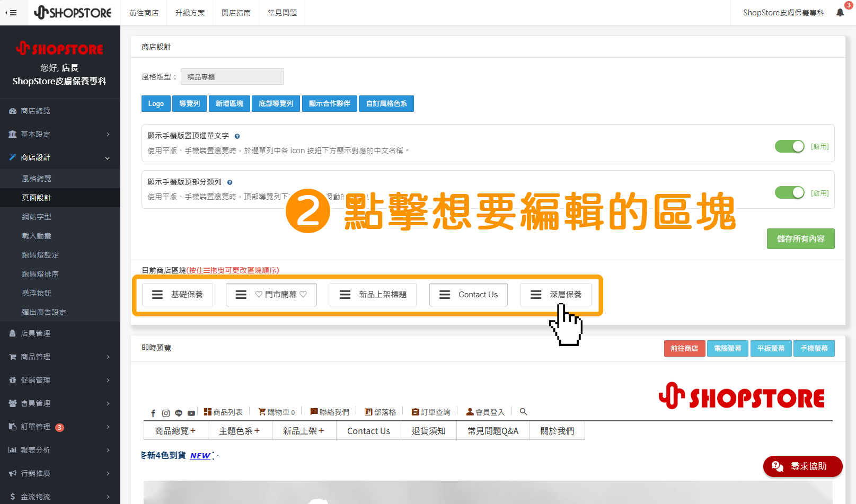Viewport: 856px width, 504px height.
Task: Click the cart icon beside 商品管理
Action: (13, 357)
